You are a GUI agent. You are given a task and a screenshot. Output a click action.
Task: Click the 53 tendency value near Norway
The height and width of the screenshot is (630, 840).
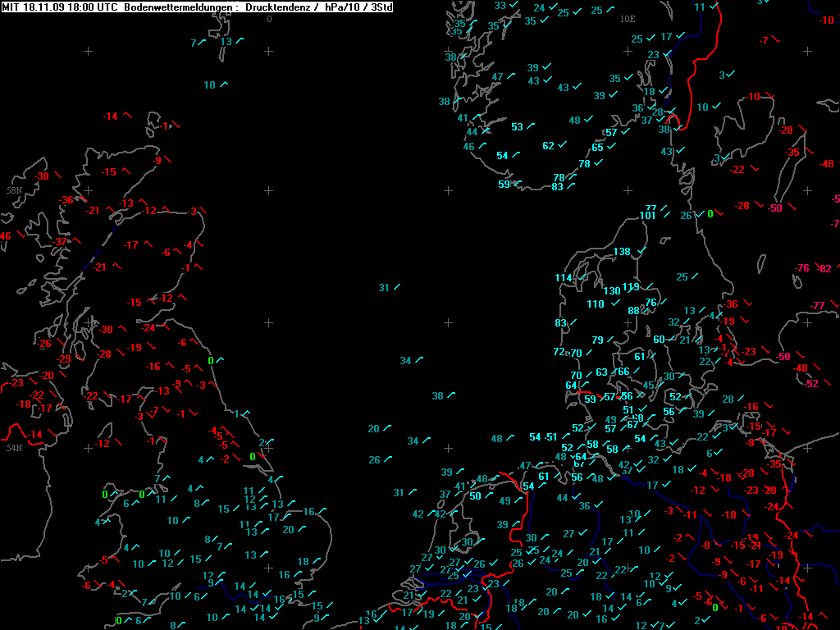517,127
